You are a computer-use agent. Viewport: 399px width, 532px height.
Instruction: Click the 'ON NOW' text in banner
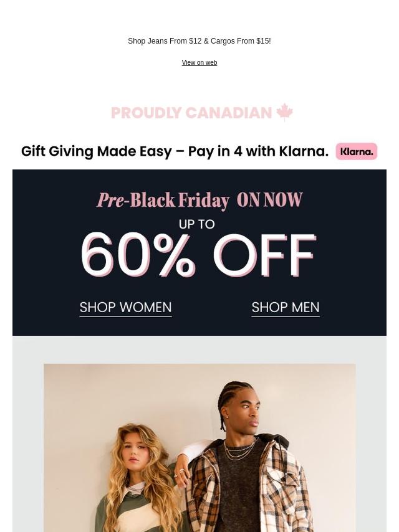click(x=270, y=200)
